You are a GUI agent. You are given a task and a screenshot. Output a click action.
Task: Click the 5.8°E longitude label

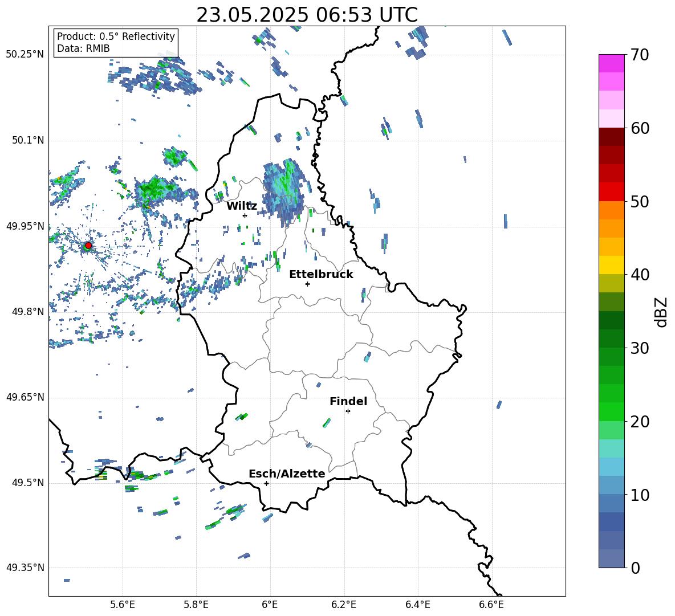tap(196, 605)
